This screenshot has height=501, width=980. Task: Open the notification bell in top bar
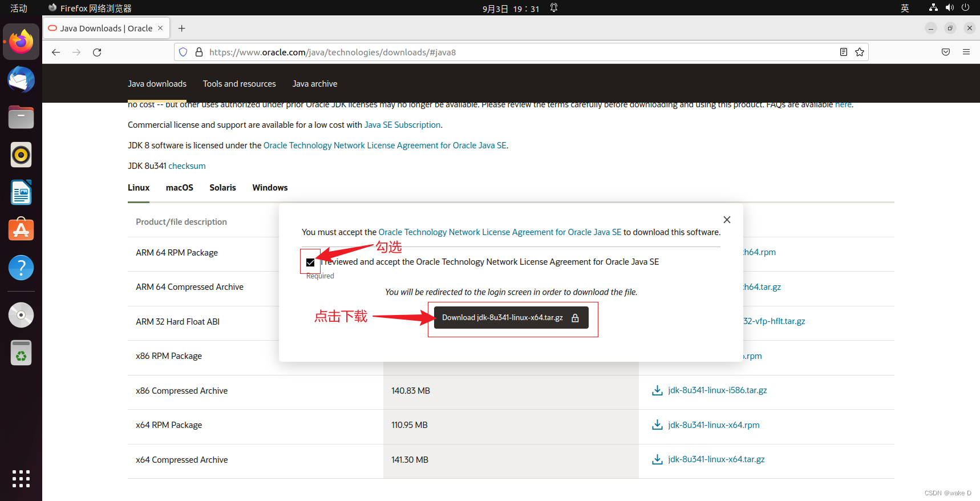point(553,8)
